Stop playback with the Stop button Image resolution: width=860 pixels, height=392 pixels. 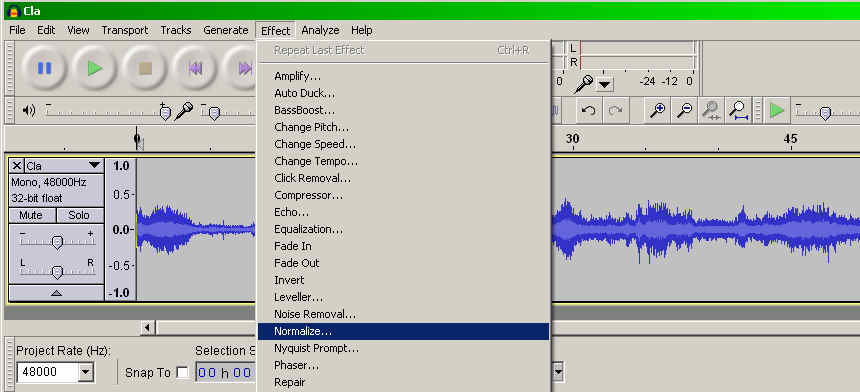coord(145,68)
